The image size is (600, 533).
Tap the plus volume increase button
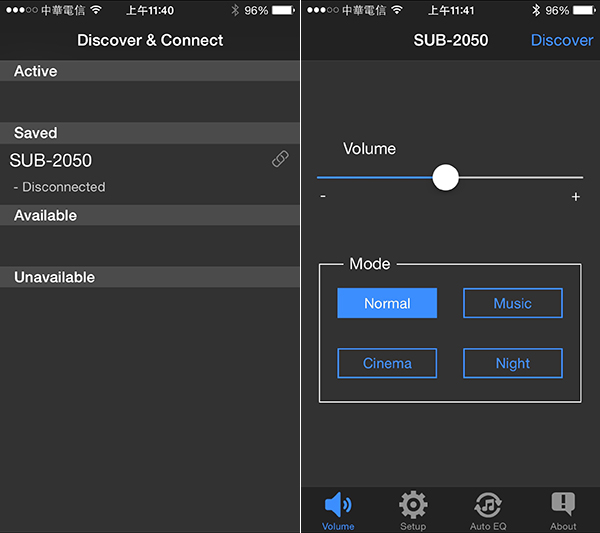(x=576, y=197)
